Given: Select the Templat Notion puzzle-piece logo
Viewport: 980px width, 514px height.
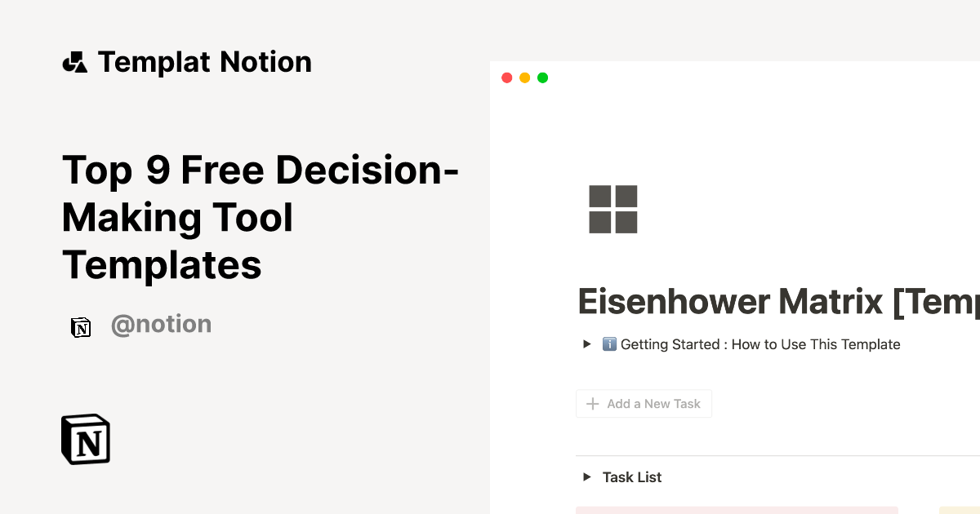Looking at the screenshot, I should [x=75, y=61].
